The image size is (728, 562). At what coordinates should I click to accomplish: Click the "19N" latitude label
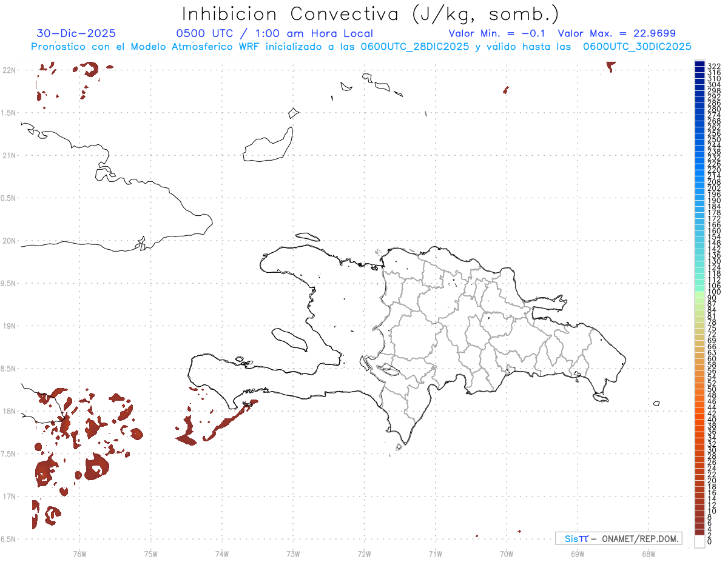pos(9,326)
